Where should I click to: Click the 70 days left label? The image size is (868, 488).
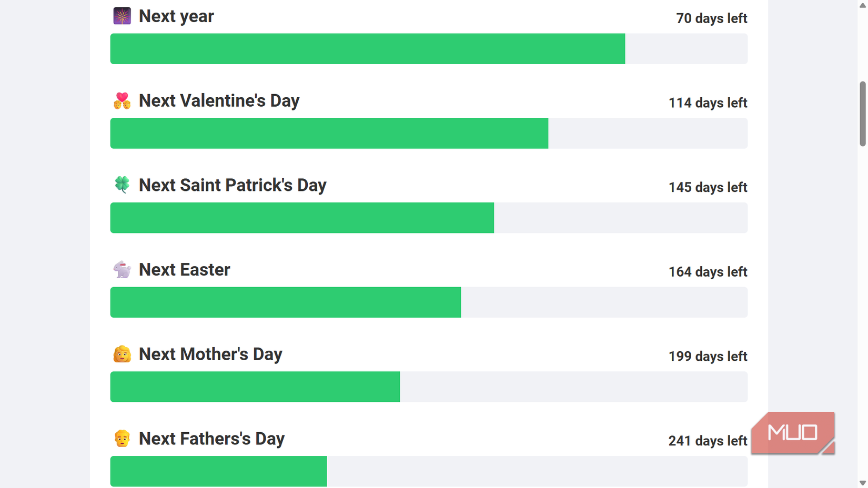pyautogui.click(x=711, y=18)
